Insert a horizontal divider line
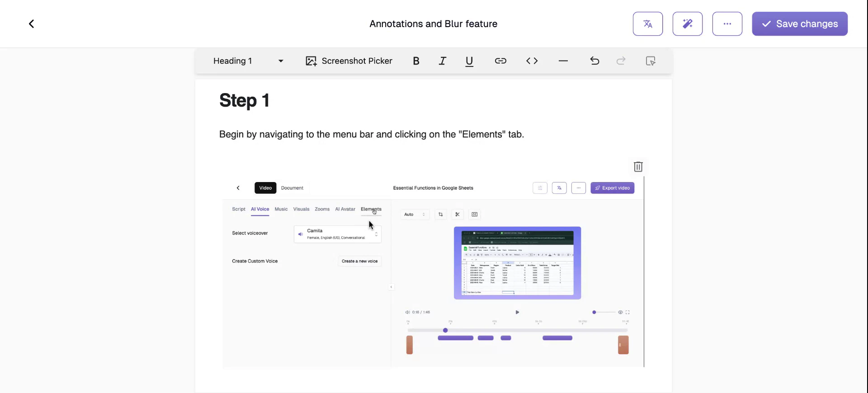This screenshot has height=393, width=868. tap(563, 61)
